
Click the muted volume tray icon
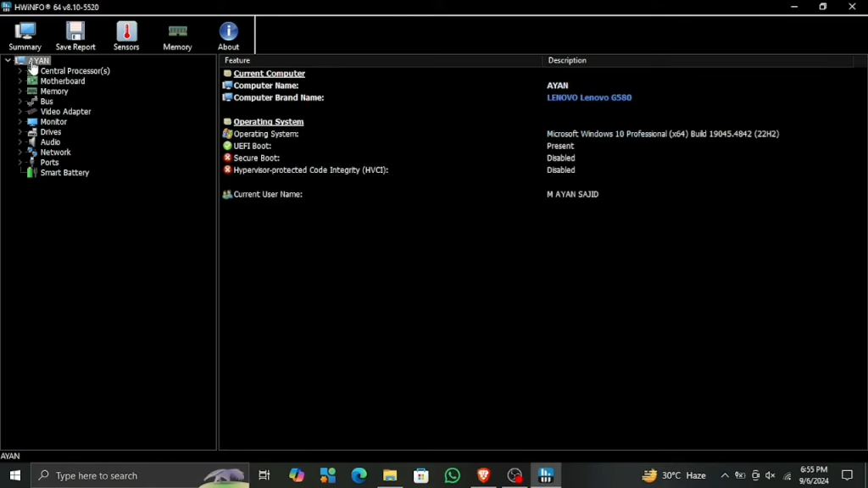770,475
